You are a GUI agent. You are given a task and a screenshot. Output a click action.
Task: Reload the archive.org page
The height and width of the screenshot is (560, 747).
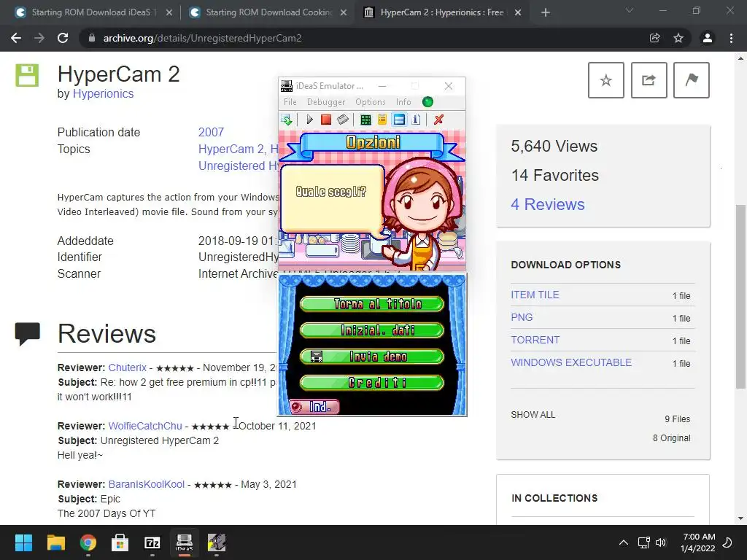click(63, 38)
